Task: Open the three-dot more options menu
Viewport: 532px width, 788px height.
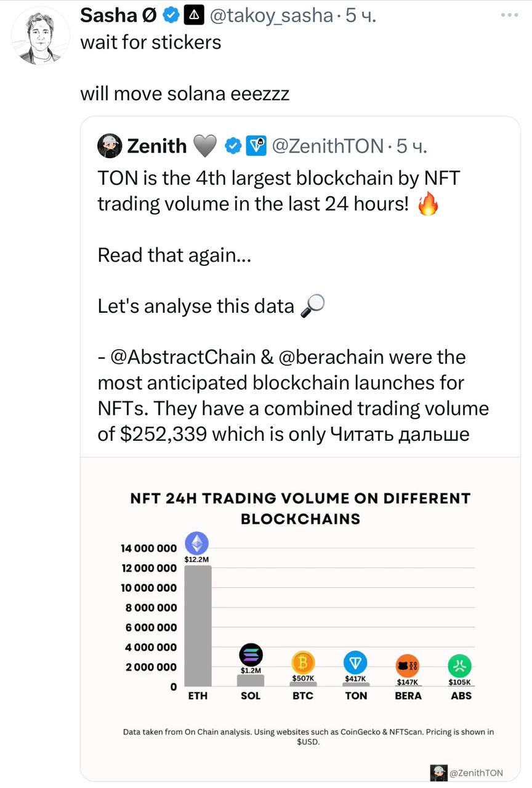Action: 509,14
